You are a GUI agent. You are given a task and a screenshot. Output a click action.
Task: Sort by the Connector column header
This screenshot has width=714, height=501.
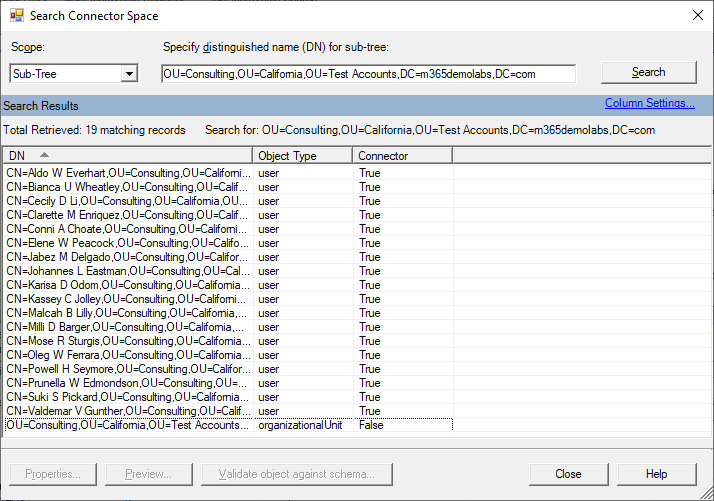(402, 156)
